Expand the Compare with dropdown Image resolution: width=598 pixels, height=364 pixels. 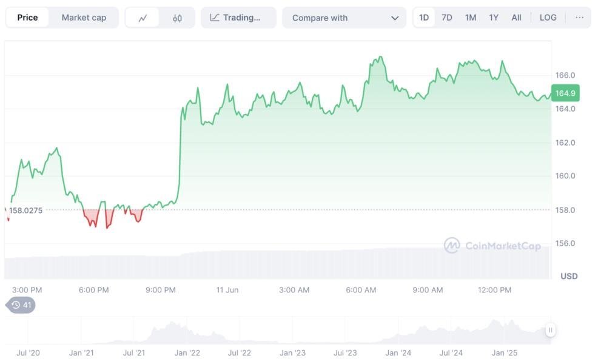(x=344, y=18)
